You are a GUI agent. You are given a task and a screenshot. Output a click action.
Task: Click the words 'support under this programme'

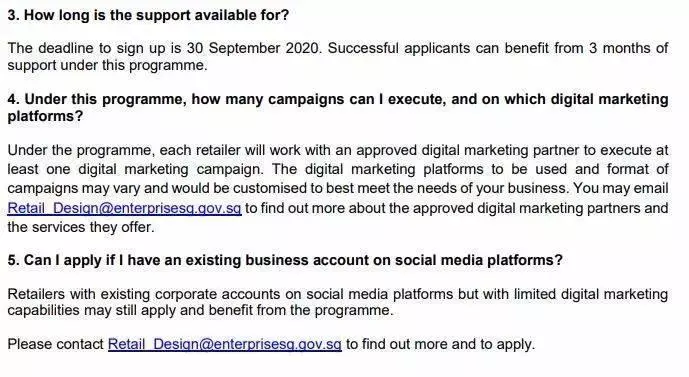click(x=105, y=65)
